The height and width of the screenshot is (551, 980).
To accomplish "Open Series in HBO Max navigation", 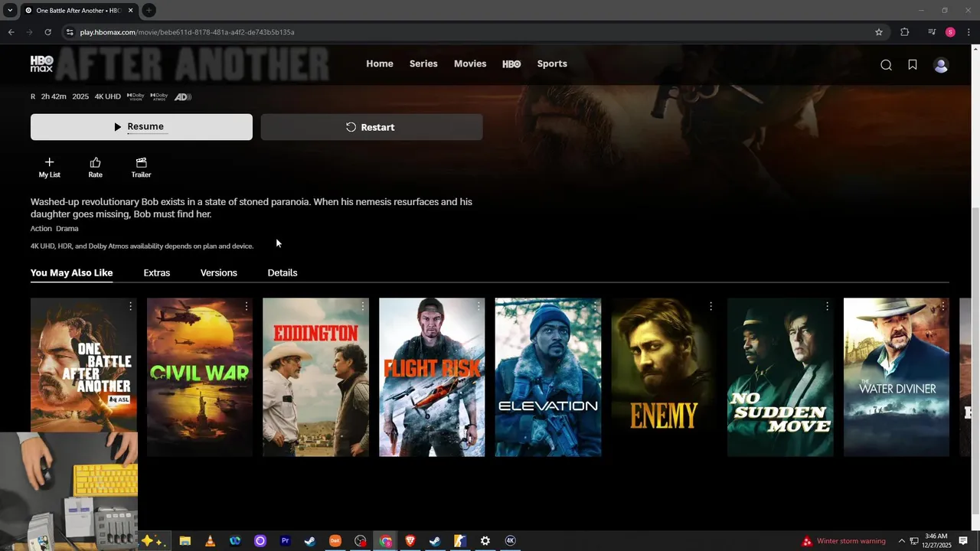I will (423, 64).
